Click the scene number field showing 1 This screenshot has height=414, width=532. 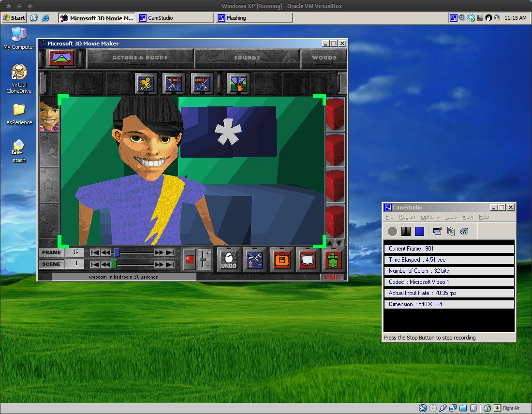click(74, 264)
